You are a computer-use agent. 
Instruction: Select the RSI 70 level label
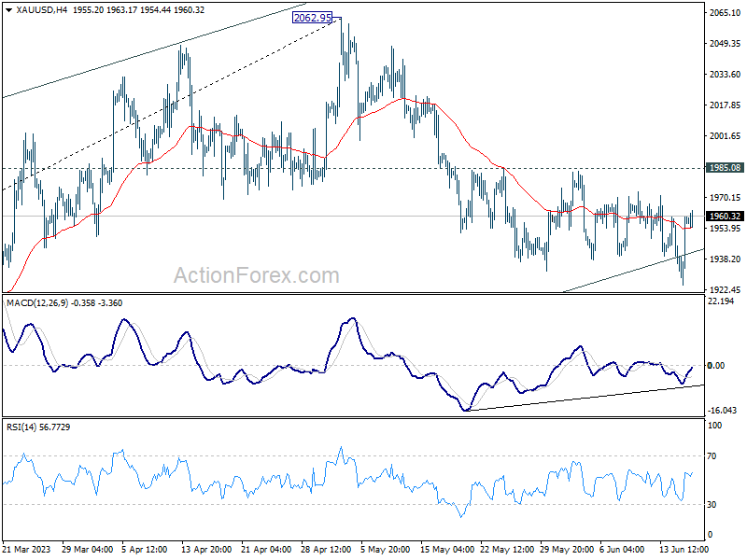point(712,456)
